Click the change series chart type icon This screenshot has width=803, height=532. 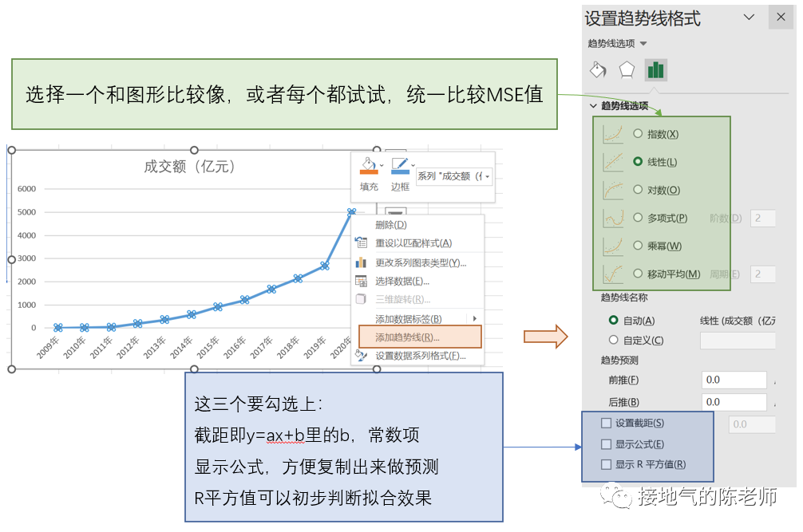[361, 262]
